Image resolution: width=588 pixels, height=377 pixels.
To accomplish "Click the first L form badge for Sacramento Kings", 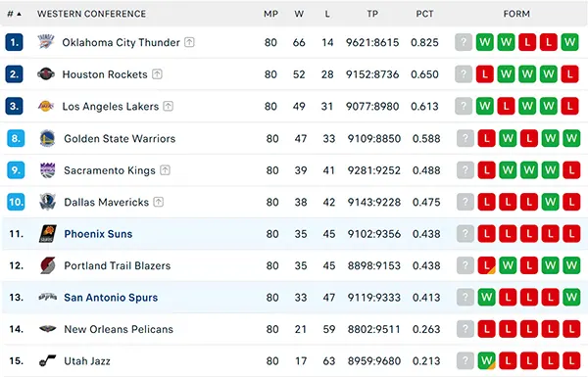I will 487,170.
